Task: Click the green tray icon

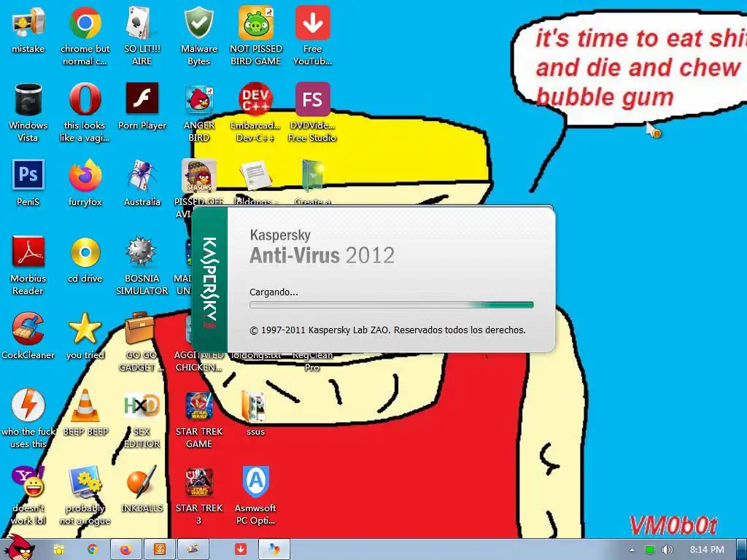Action: click(x=650, y=550)
